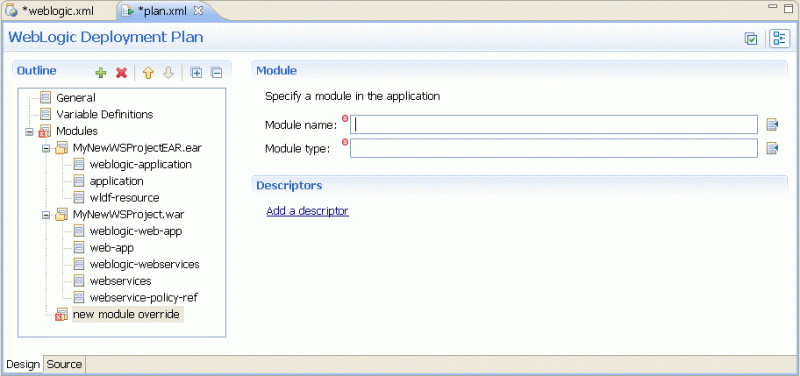This screenshot has width=800, height=376.
Task: Click the Module type required error marker
Action: [x=344, y=142]
